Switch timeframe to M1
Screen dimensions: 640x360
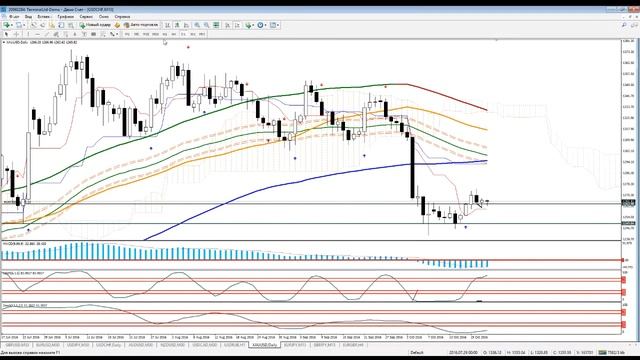(127, 34)
